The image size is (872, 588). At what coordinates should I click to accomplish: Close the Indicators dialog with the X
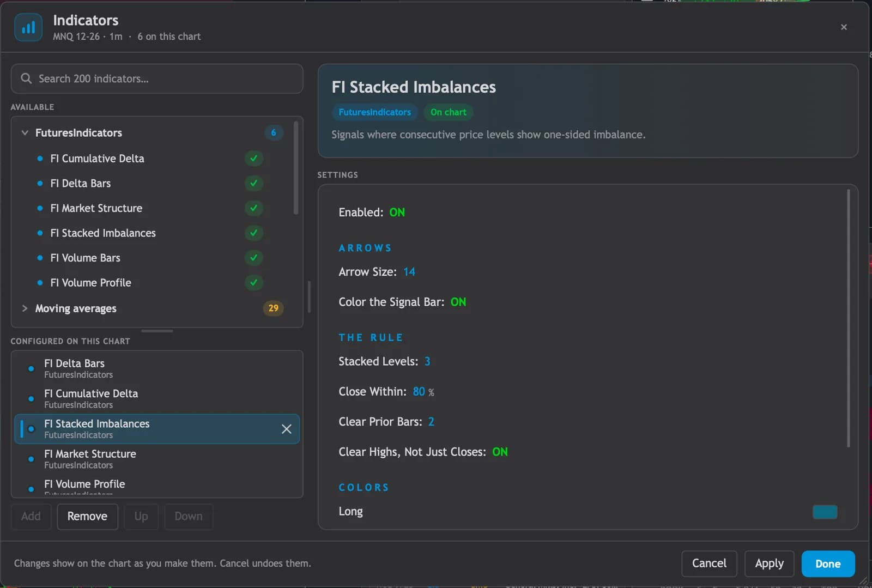coord(844,27)
